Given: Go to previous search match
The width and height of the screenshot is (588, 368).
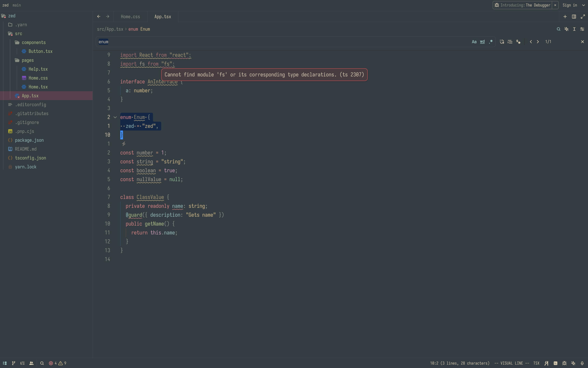Looking at the screenshot, I should click(531, 42).
